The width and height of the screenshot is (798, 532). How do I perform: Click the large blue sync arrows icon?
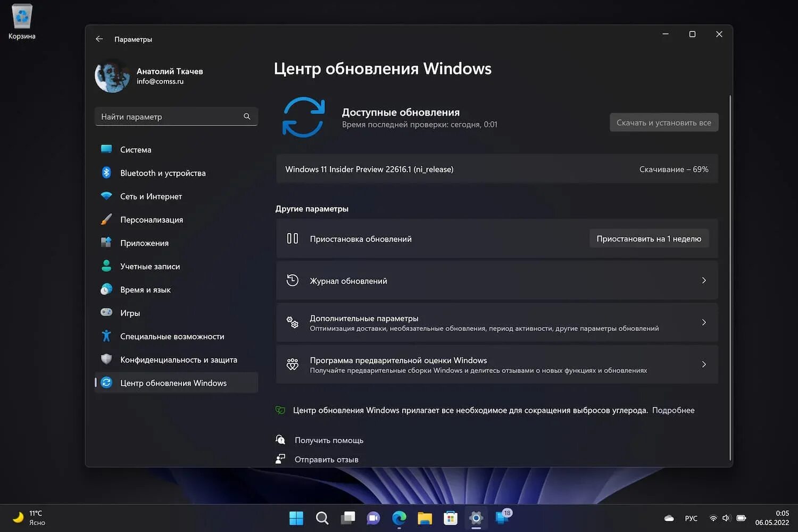pos(303,117)
